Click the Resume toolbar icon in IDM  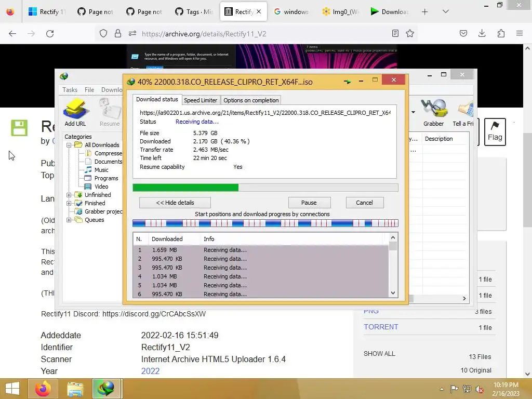[110, 112]
